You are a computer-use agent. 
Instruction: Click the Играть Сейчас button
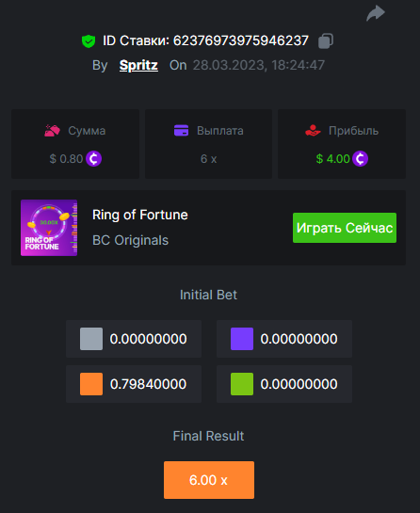pos(345,228)
